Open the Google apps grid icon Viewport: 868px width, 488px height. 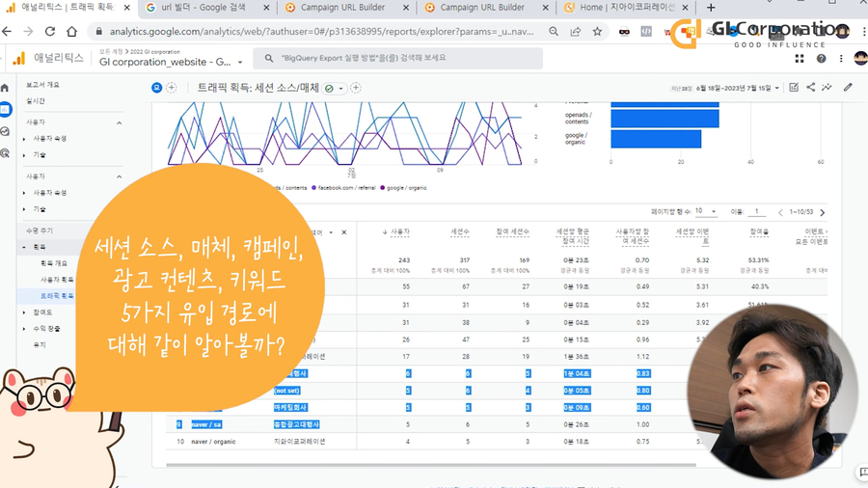pyautogui.click(x=800, y=58)
